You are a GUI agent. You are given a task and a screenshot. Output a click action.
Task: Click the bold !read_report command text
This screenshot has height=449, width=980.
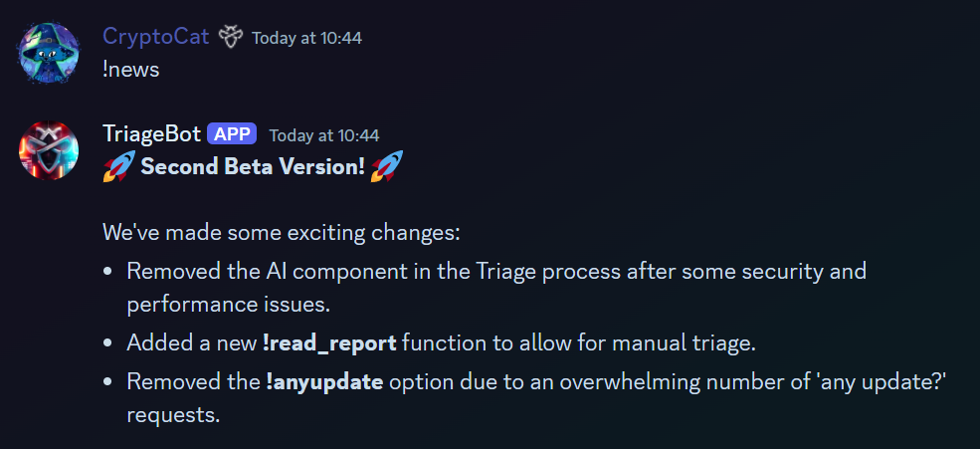coord(329,343)
